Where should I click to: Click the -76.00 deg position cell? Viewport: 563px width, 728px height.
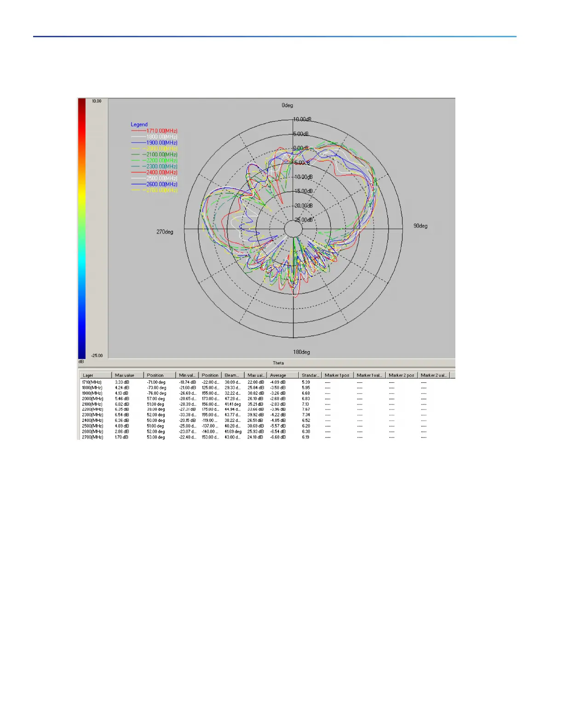click(156, 393)
